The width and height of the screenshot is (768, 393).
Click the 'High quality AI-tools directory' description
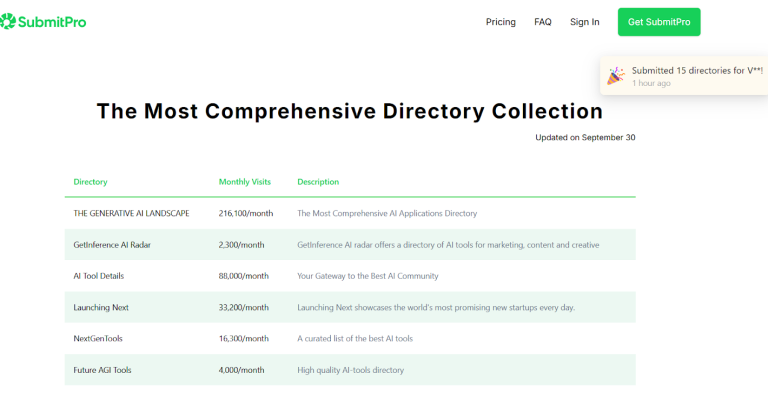[x=351, y=370]
